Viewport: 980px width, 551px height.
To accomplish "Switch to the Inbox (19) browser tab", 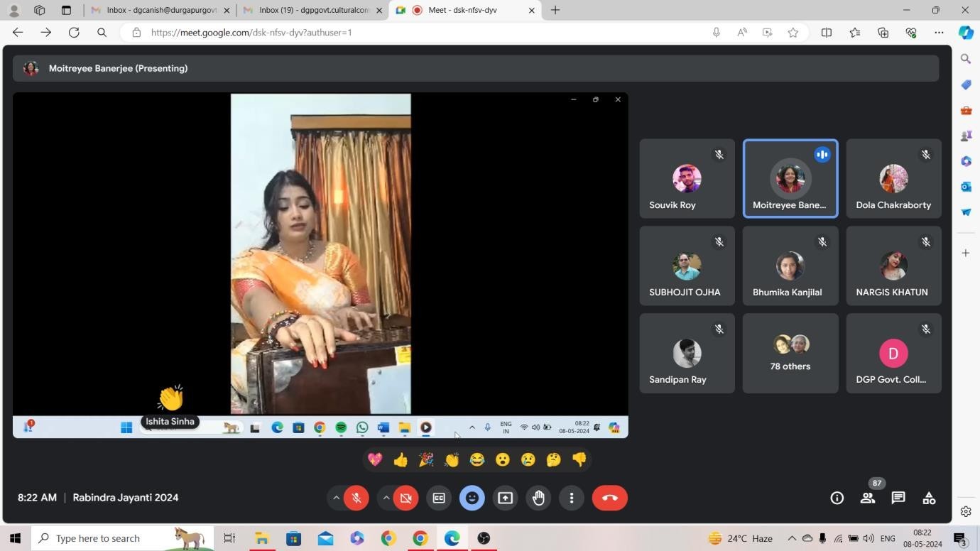I will (313, 10).
